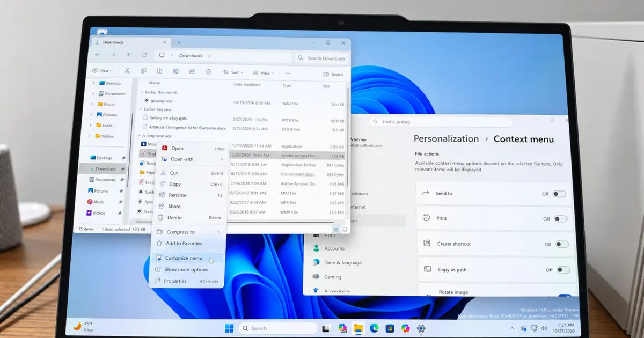Enable the Copy as path toggle

(563, 270)
